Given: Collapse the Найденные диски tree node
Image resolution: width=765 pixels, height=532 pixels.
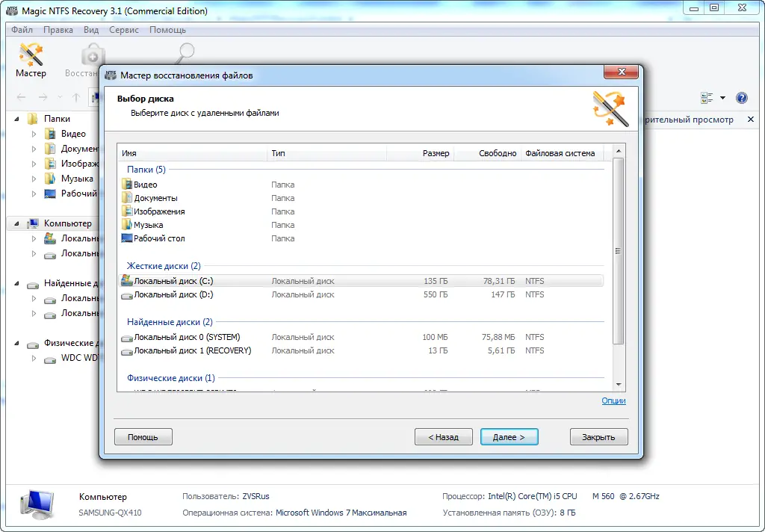Looking at the screenshot, I should 16,283.
